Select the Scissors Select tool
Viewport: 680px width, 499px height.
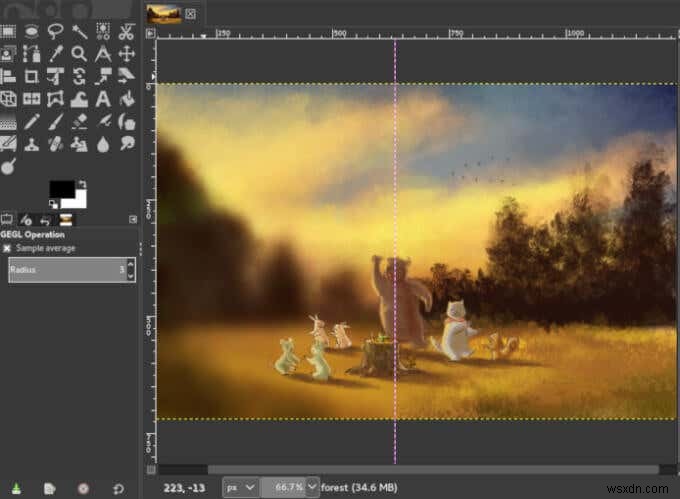[126, 32]
